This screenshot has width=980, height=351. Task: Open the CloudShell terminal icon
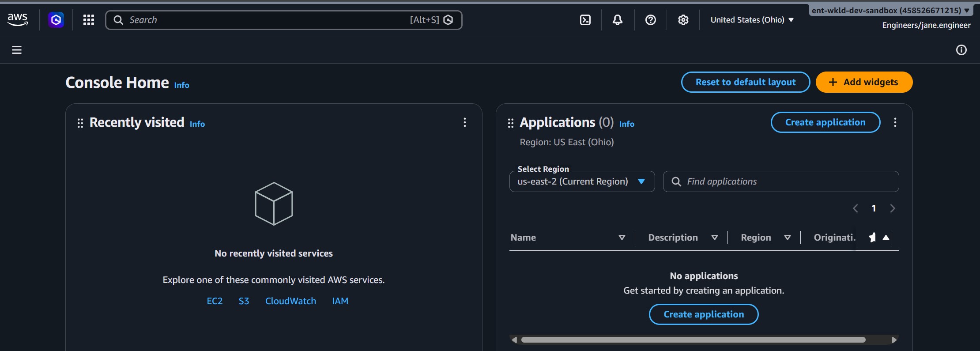(585, 20)
